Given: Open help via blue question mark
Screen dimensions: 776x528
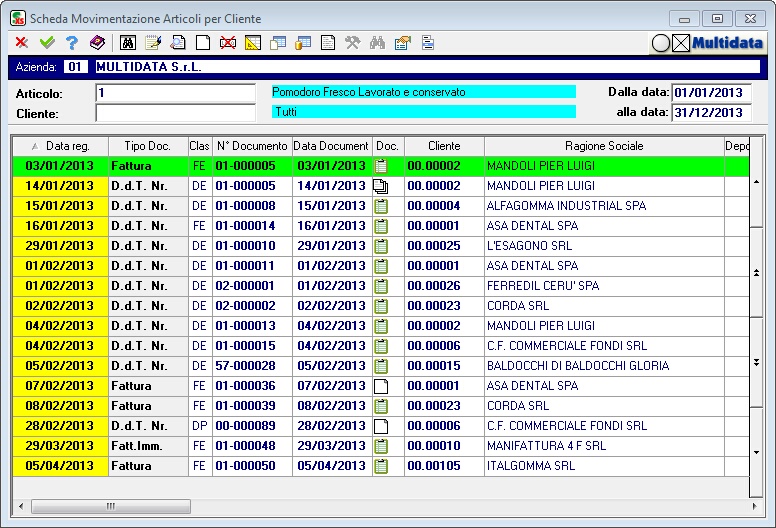Looking at the screenshot, I should point(72,43).
